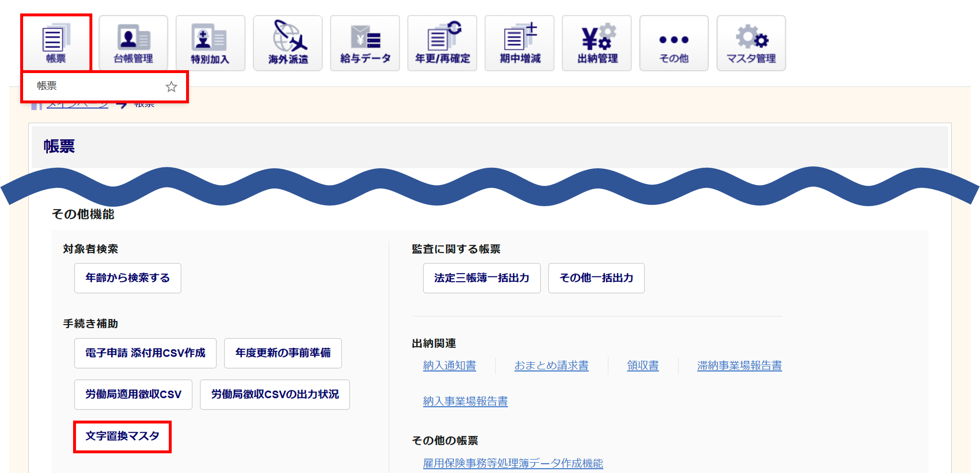The width and height of the screenshot is (980, 473).
Task: Click the favorite star icon beside 帳票
Action: point(171,87)
